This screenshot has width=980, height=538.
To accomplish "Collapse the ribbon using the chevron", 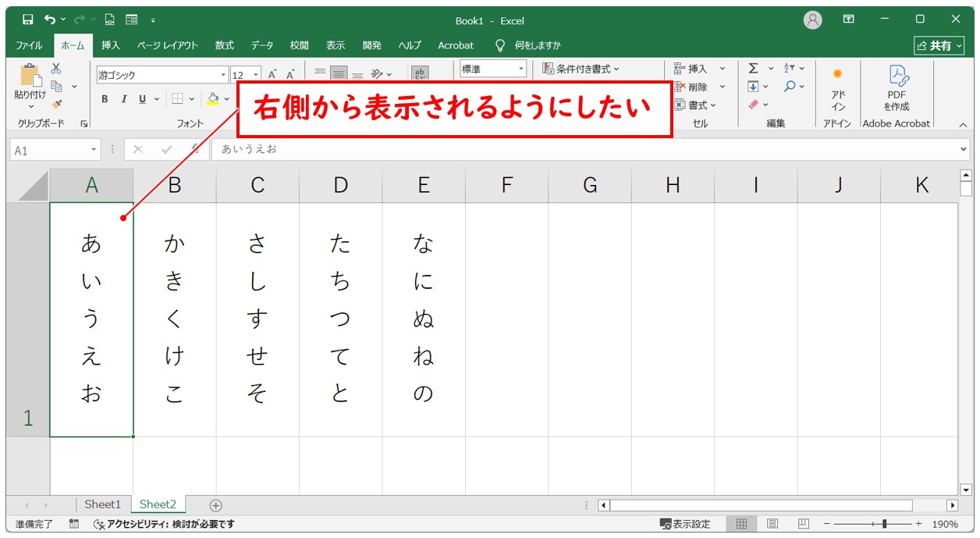I will coord(962,124).
